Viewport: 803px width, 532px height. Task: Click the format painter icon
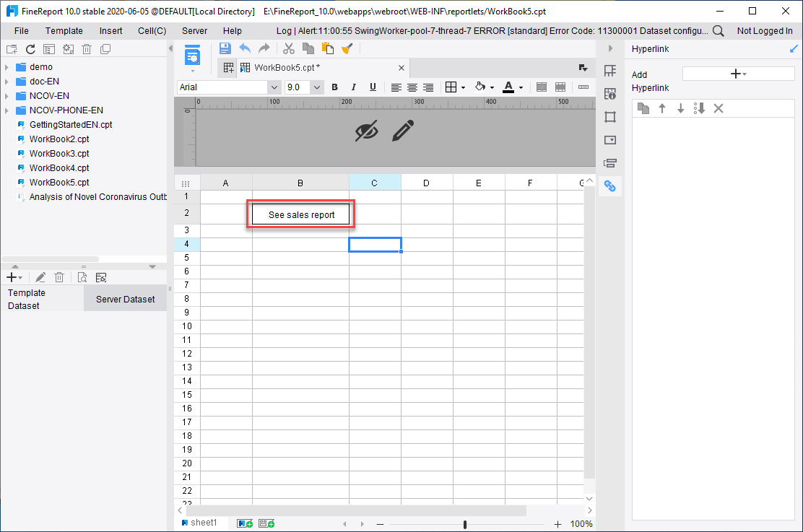click(347, 48)
